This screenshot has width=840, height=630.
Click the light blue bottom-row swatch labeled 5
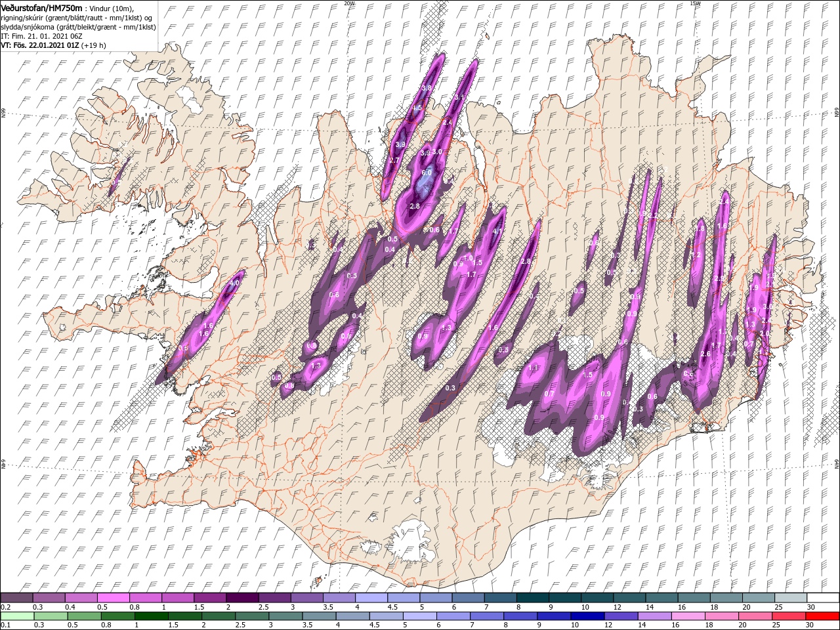pos(420,616)
